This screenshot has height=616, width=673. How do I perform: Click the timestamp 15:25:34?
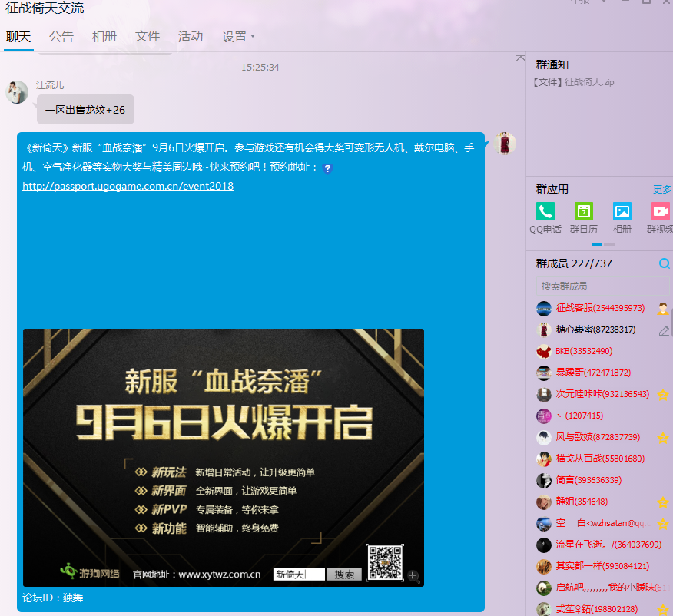click(260, 68)
